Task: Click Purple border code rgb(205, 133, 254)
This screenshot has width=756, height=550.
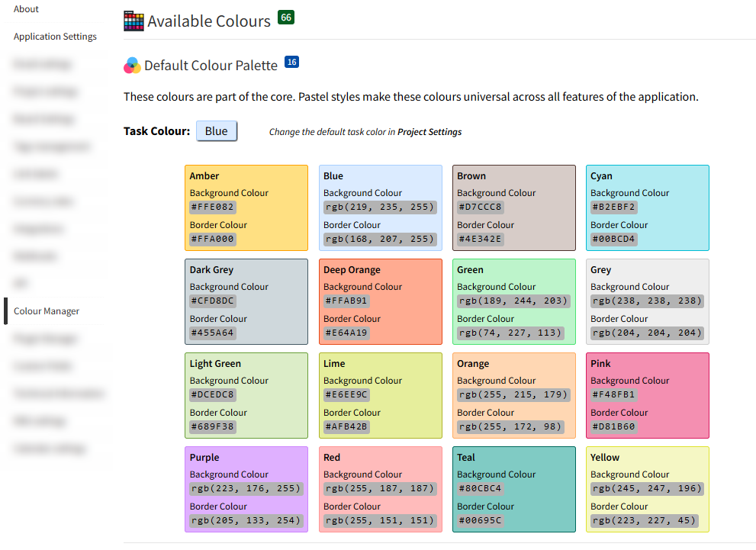Action: [x=246, y=520]
